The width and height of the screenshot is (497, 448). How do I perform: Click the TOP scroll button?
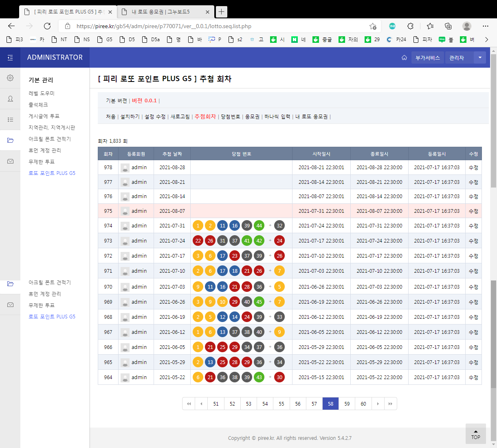pos(475,434)
